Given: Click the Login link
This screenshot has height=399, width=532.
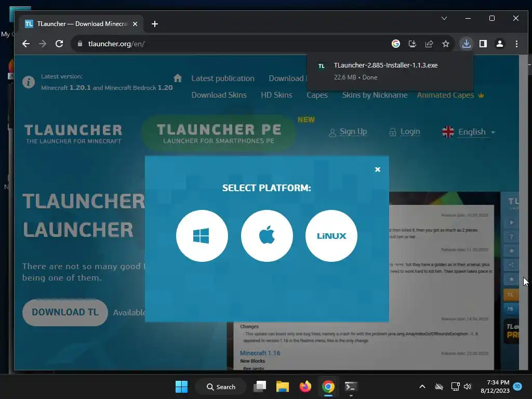Looking at the screenshot, I should [405, 131].
